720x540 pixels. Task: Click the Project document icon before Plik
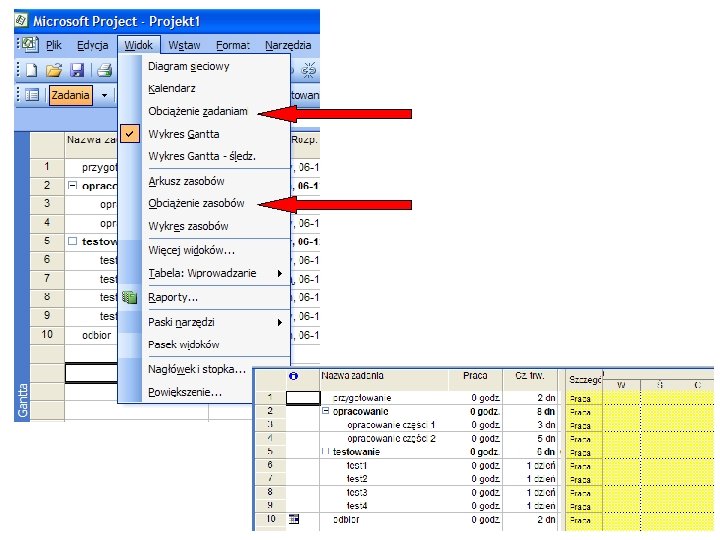point(29,44)
